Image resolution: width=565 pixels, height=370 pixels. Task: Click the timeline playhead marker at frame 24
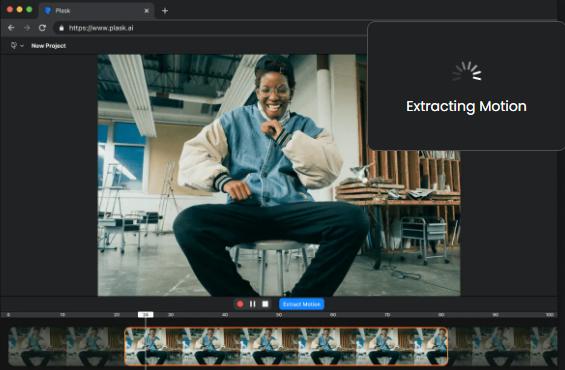146,315
